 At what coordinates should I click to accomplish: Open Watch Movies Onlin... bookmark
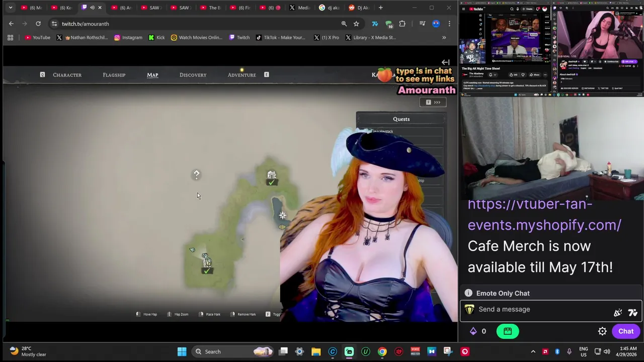197,37
